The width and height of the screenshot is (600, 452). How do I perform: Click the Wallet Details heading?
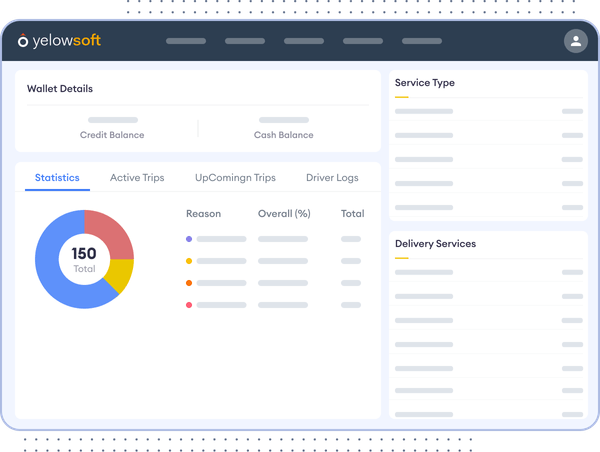tap(60, 88)
